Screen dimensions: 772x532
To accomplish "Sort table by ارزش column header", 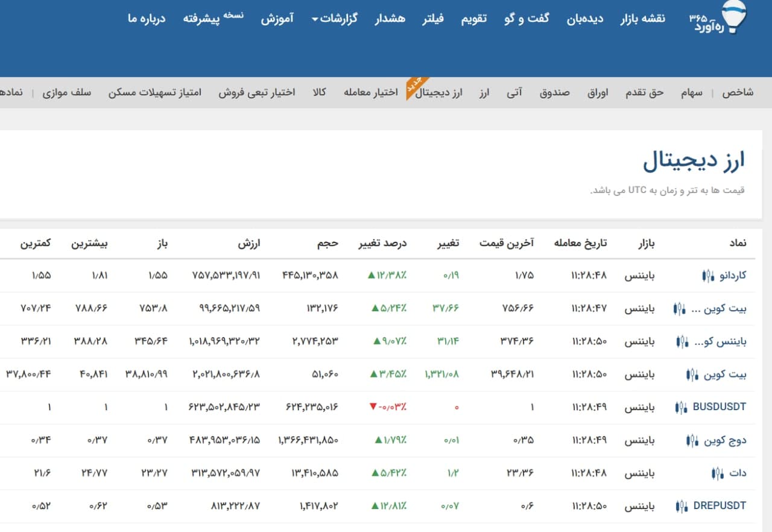I will [248, 244].
